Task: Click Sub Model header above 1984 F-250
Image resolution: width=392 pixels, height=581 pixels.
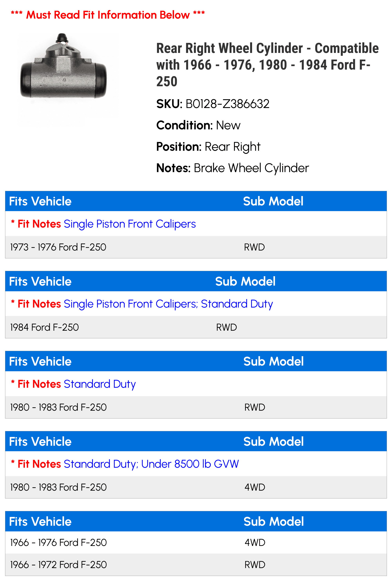Action: 245,281
